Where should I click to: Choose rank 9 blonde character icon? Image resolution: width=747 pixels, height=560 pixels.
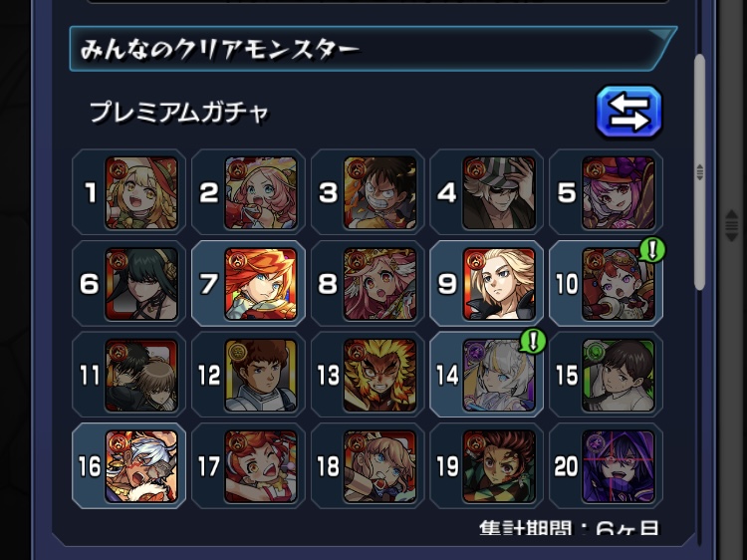pos(499,284)
